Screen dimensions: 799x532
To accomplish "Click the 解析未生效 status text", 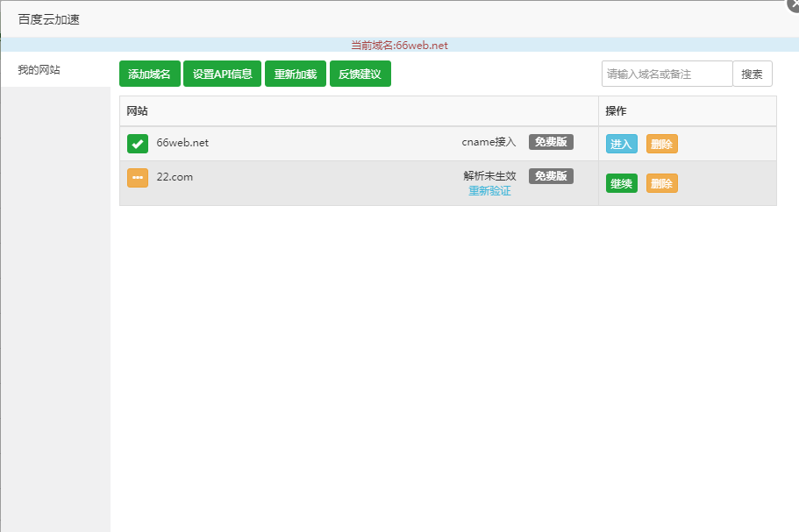I will pyautogui.click(x=489, y=175).
